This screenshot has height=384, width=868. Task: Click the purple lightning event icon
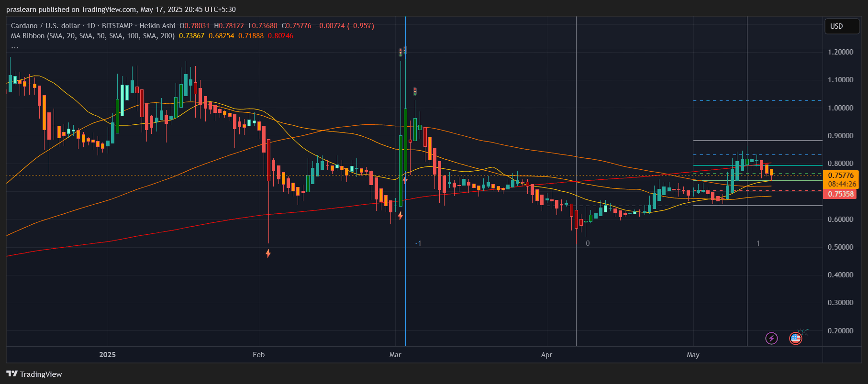tap(771, 339)
